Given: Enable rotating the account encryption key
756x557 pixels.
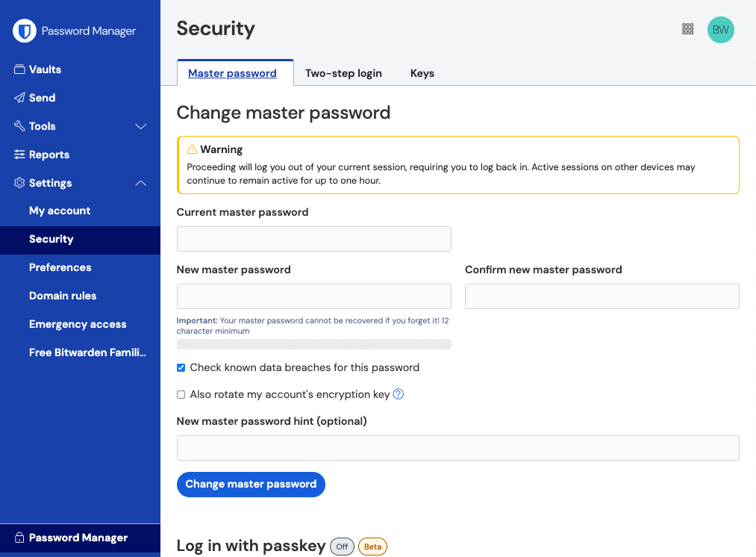Looking at the screenshot, I should click(181, 393).
